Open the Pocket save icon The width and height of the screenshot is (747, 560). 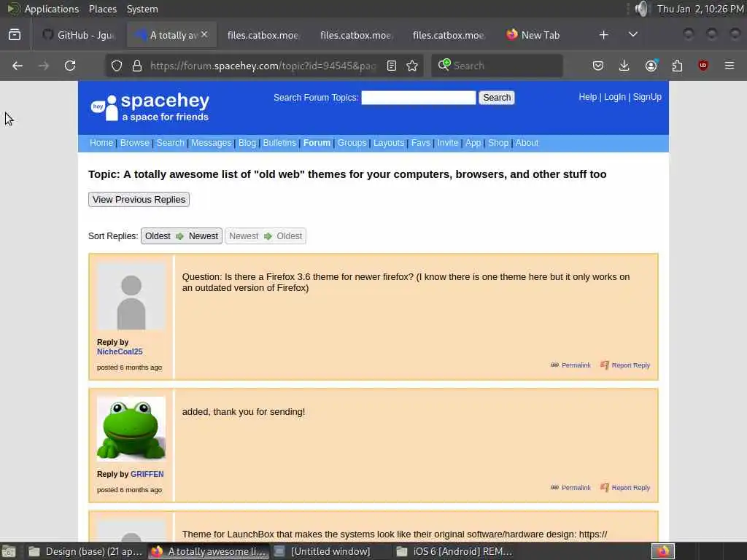(x=598, y=66)
